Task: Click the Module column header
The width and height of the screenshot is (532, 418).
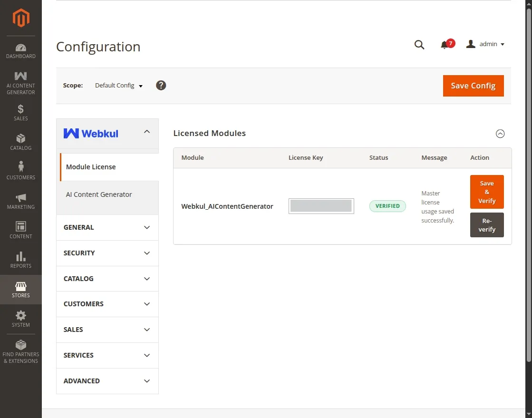Action: click(x=193, y=158)
